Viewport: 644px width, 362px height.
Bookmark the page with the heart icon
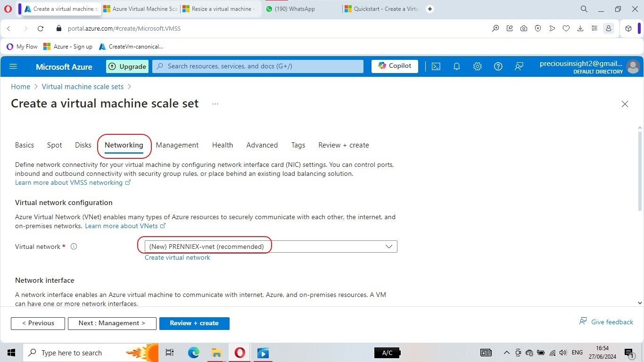click(x=566, y=28)
